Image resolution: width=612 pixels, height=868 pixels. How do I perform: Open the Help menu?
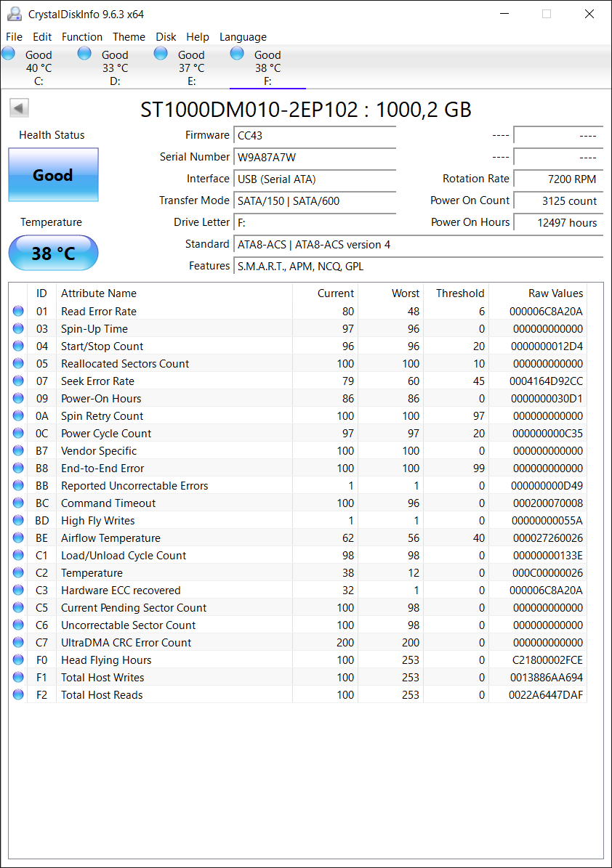[197, 36]
